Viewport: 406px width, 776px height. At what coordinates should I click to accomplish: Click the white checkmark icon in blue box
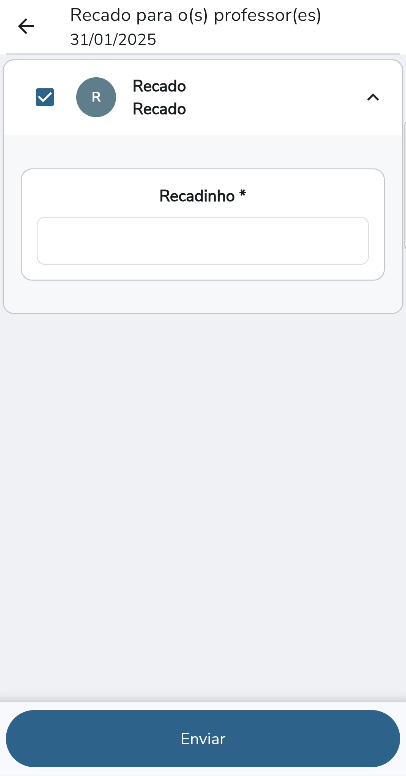click(45, 97)
